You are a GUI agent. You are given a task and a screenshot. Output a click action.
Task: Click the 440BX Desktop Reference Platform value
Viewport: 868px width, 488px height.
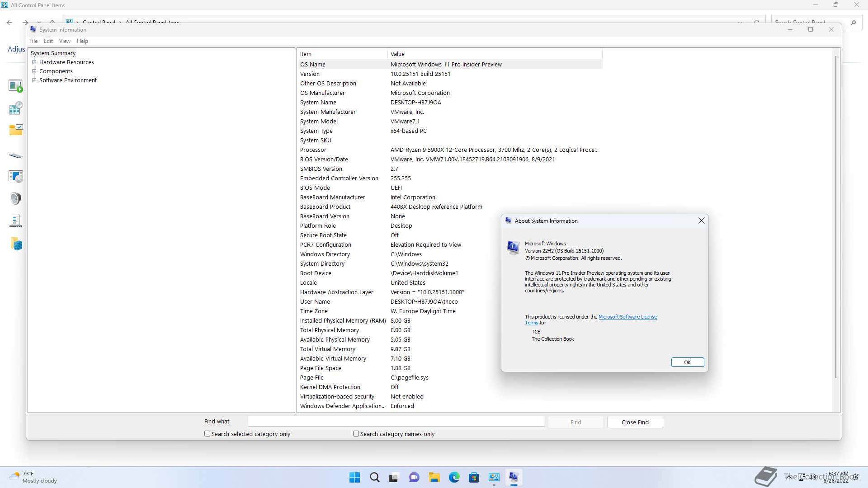(436, 206)
